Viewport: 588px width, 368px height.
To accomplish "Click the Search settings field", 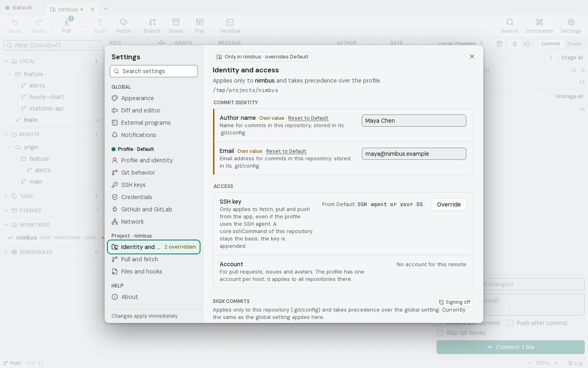I will (154, 71).
